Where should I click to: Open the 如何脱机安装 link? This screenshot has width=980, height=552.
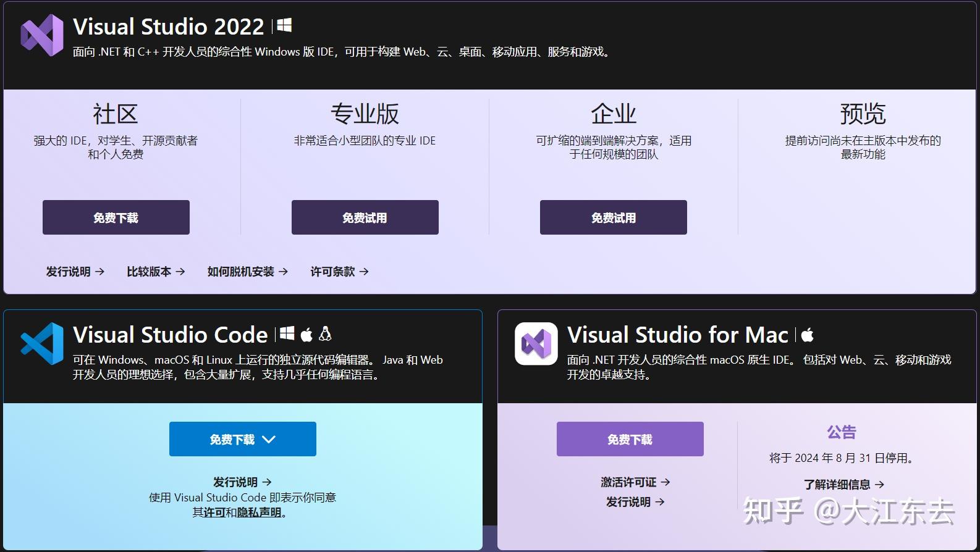point(248,272)
